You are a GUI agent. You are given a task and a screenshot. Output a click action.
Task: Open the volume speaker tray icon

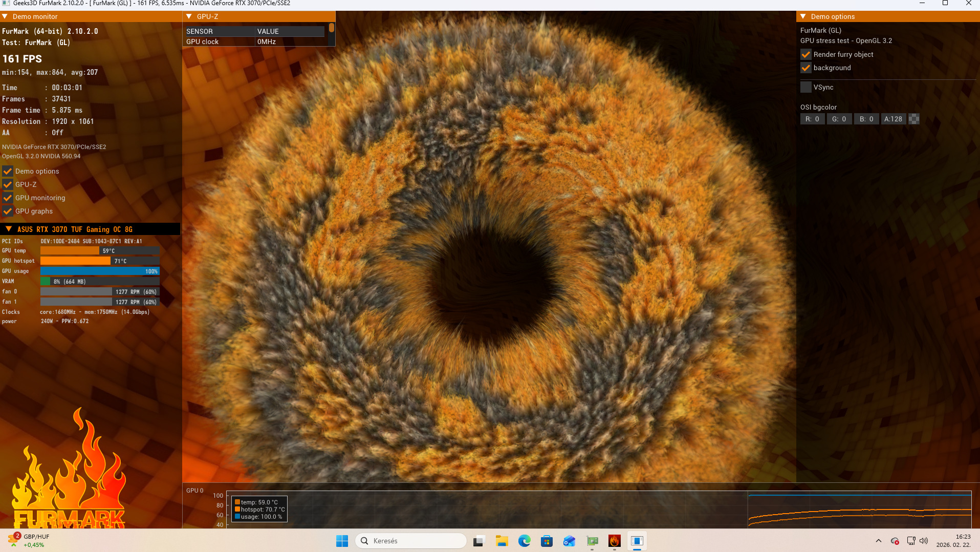coord(924,541)
